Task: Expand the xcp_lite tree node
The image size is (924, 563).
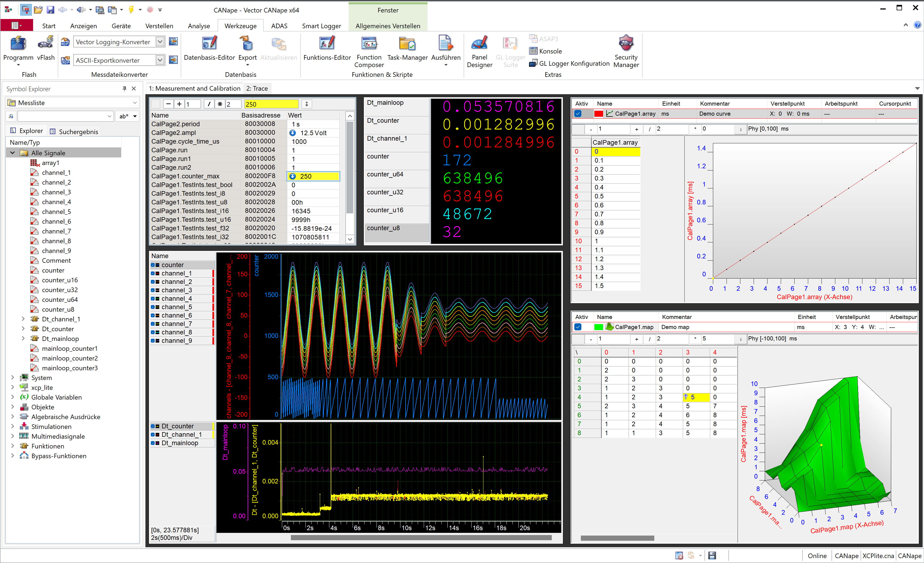Action: (x=13, y=387)
